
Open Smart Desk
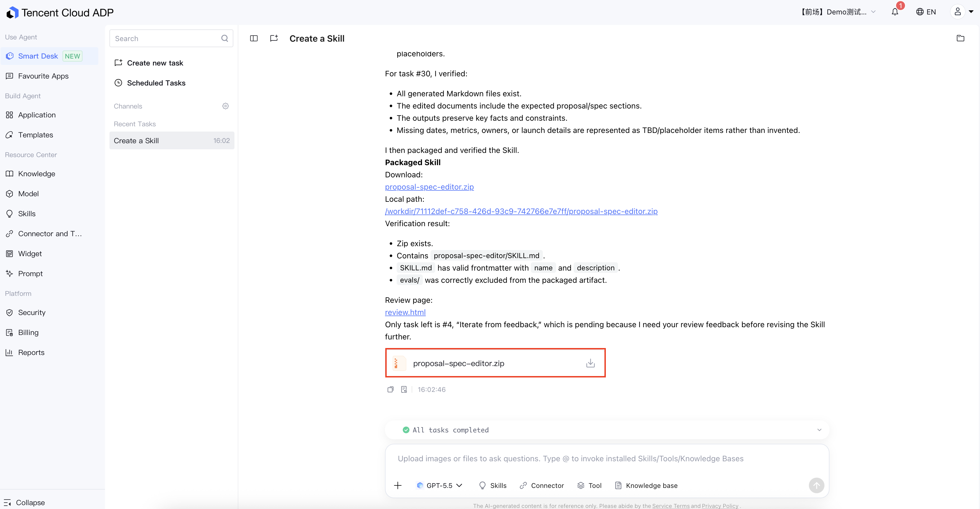(49, 56)
